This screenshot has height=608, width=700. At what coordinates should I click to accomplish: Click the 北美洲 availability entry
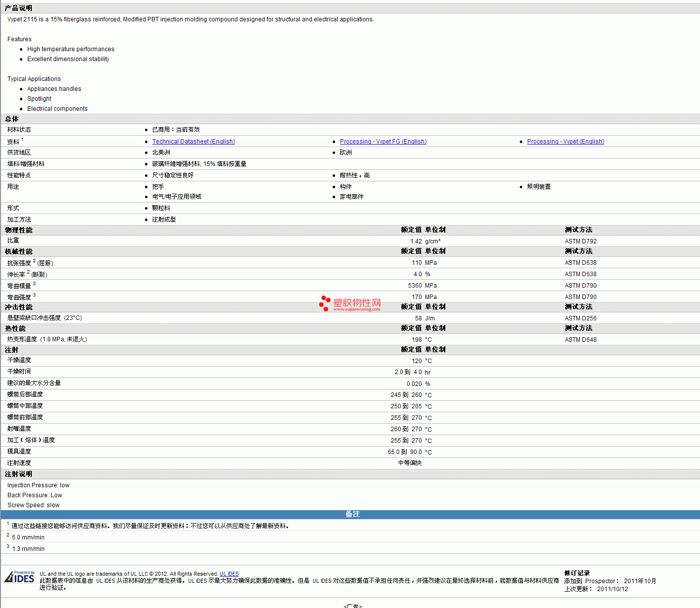161,152
